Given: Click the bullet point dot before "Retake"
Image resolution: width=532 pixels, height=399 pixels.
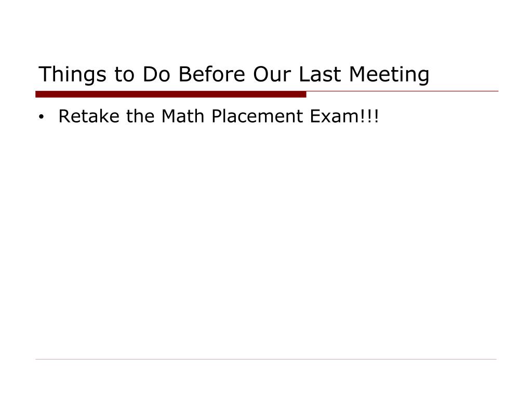Looking at the screenshot, I should click(42, 117).
